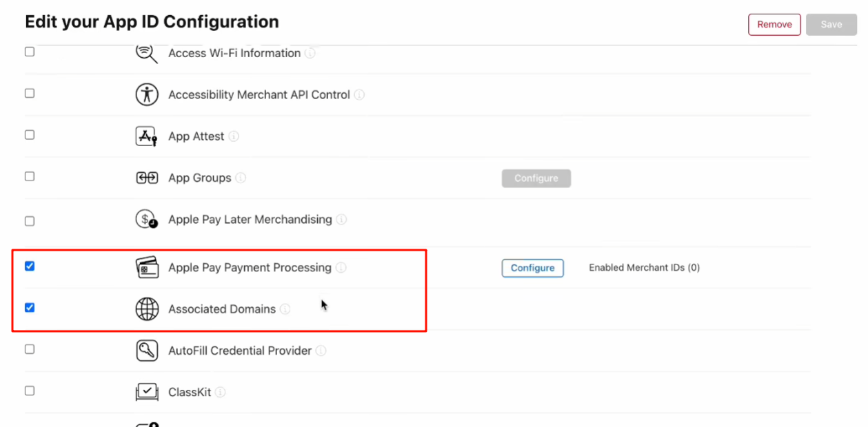This screenshot has height=427, width=868.
Task: Click the App Groups capability icon
Action: pyautogui.click(x=147, y=178)
